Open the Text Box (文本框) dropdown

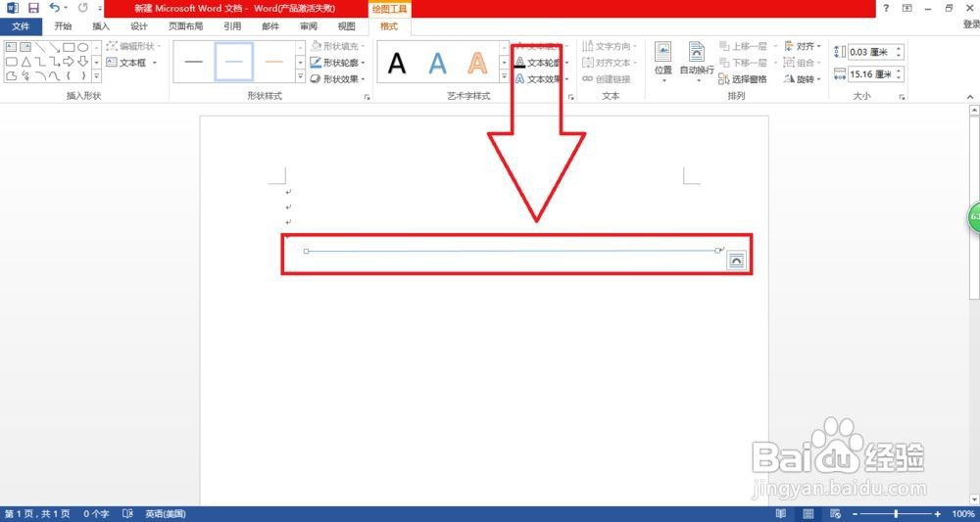[x=132, y=63]
